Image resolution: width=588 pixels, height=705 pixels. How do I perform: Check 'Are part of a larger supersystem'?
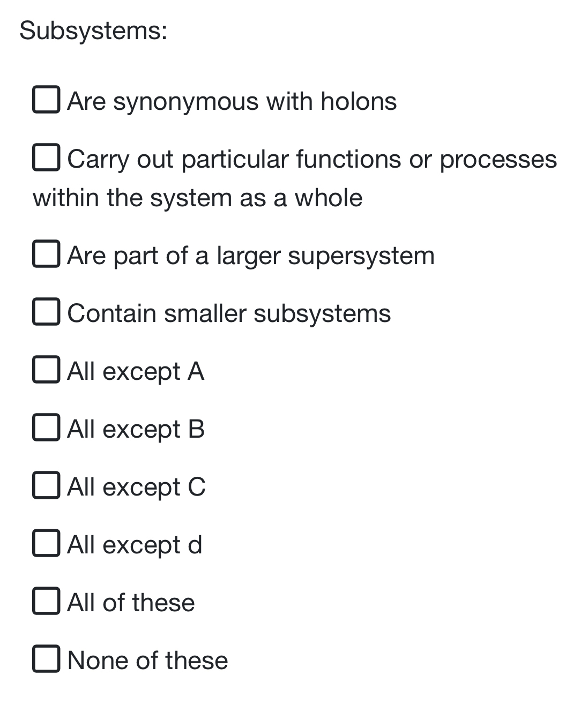click(47, 254)
